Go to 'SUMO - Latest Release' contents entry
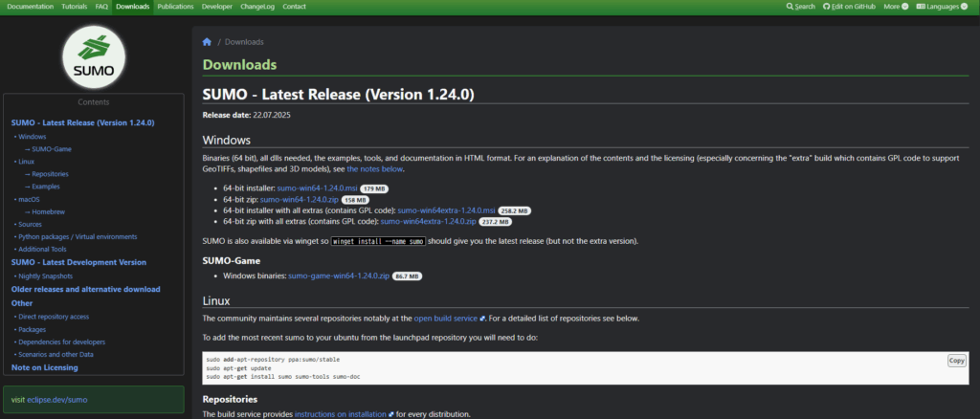Image resolution: width=980 pixels, height=419 pixels. [x=82, y=123]
